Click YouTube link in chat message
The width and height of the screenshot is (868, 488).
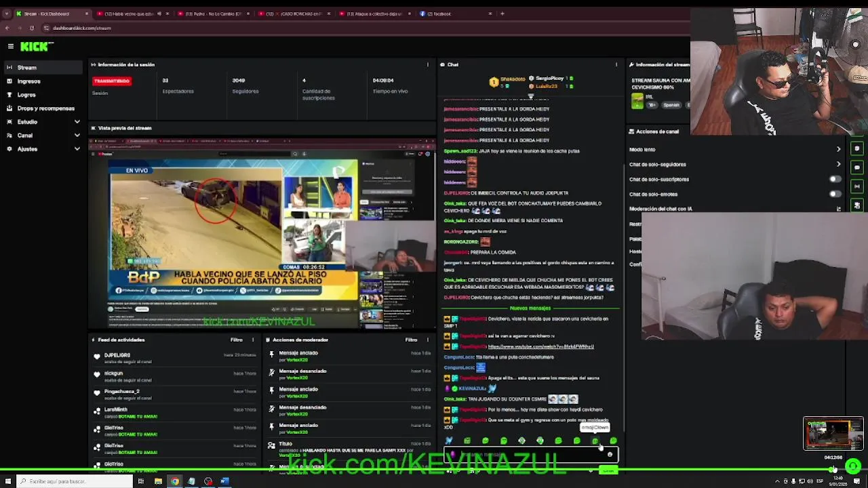tap(540, 346)
